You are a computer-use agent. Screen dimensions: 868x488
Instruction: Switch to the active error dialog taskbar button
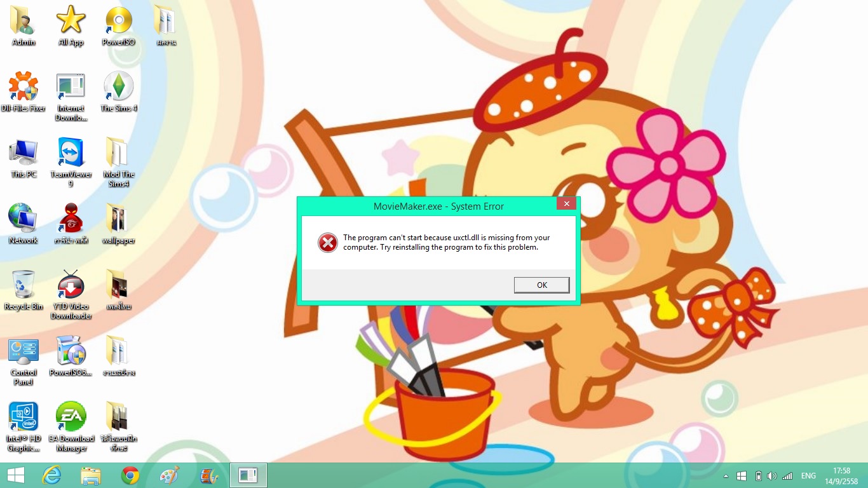coord(248,475)
